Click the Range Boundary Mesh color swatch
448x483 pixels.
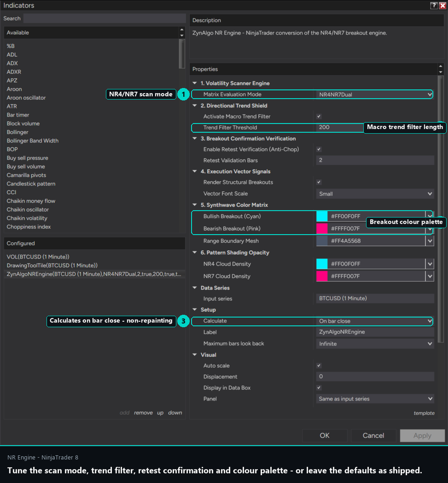tap(322, 241)
